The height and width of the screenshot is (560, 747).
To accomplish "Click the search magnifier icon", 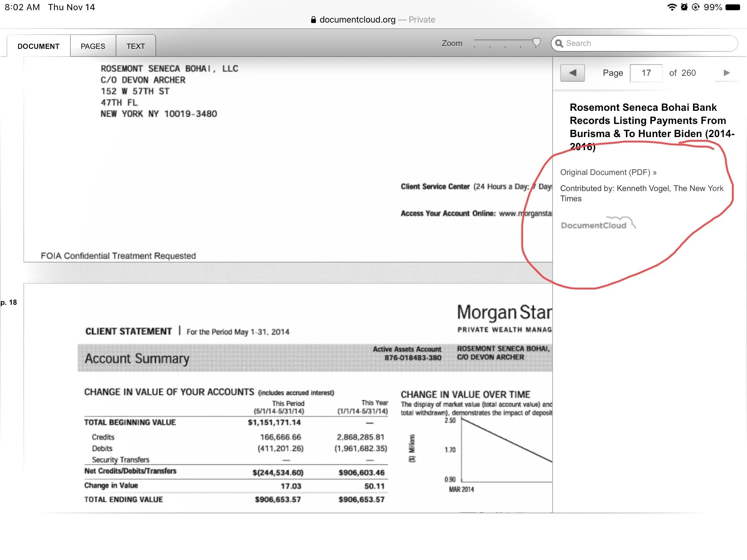I will click(559, 43).
